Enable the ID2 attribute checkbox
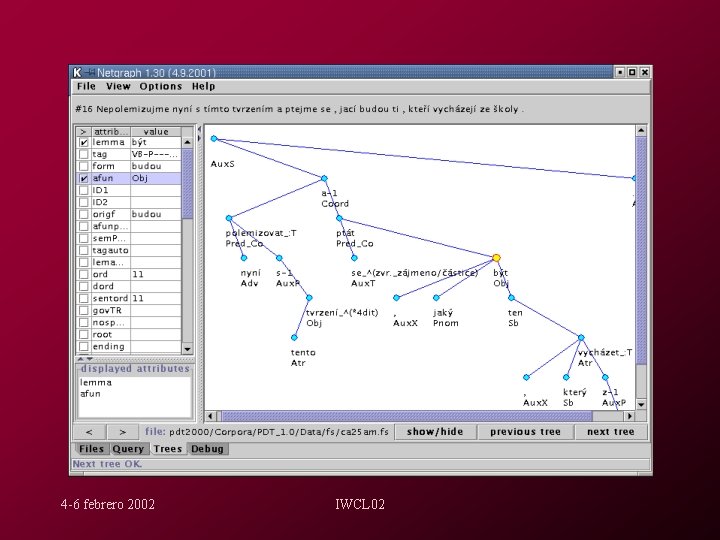The width and height of the screenshot is (720, 540). point(84,202)
